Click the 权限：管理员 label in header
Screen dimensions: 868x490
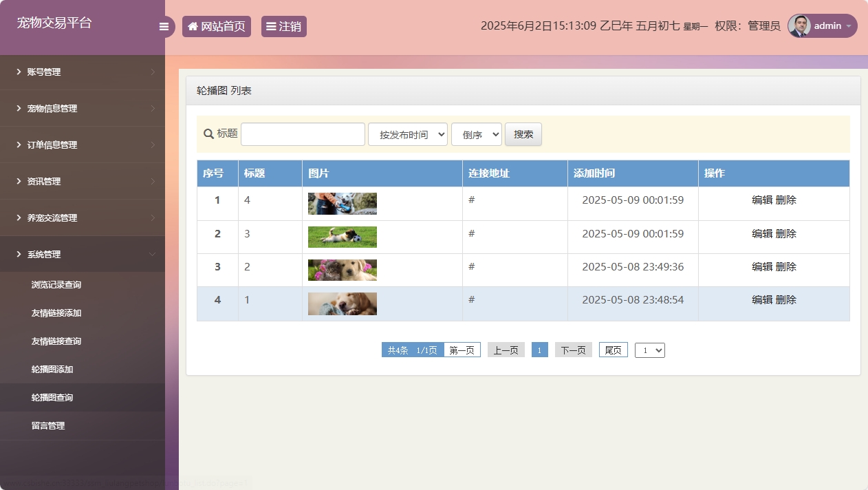(748, 26)
